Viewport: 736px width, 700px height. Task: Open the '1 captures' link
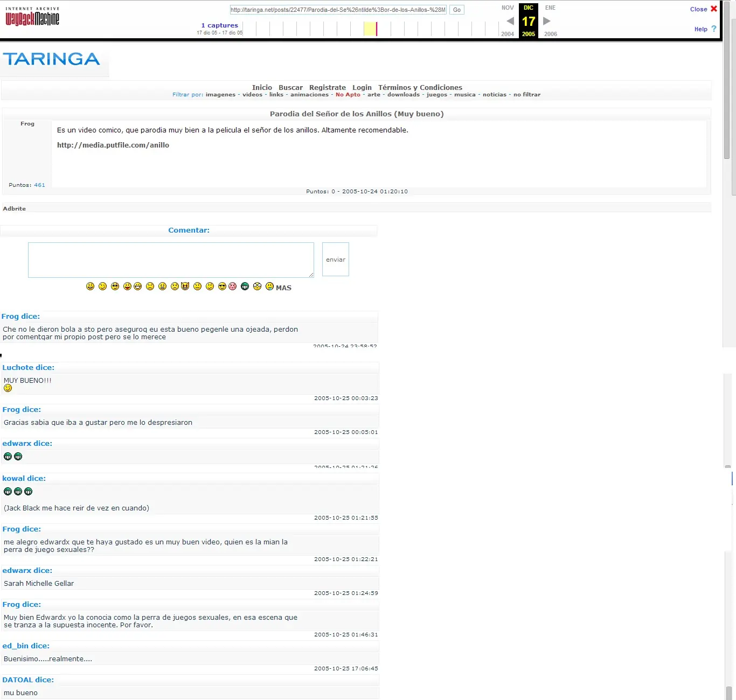(x=219, y=25)
